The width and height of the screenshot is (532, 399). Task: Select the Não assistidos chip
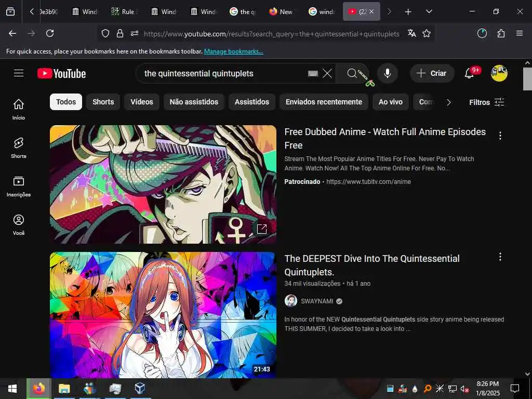[x=194, y=102]
